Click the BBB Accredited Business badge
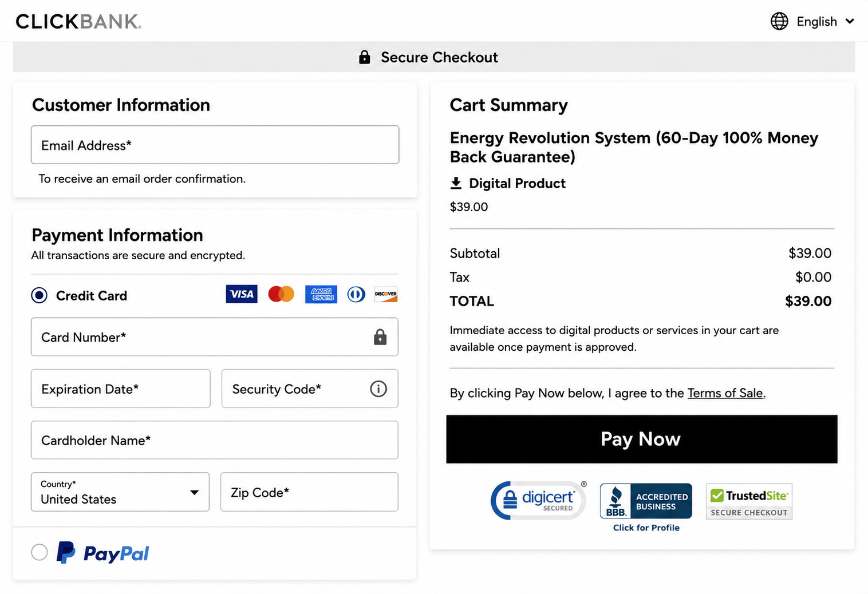The width and height of the screenshot is (868, 594). point(646,501)
